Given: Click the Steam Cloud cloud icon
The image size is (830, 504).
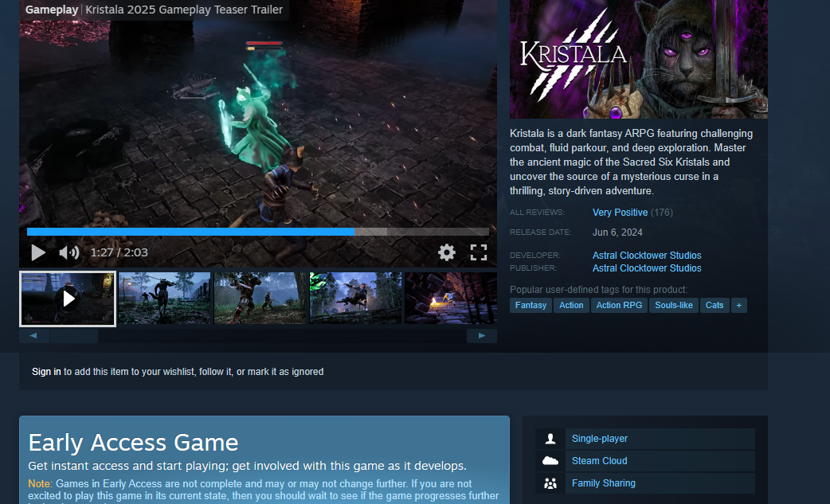Looking at the screenshot, I should (550, 461).
